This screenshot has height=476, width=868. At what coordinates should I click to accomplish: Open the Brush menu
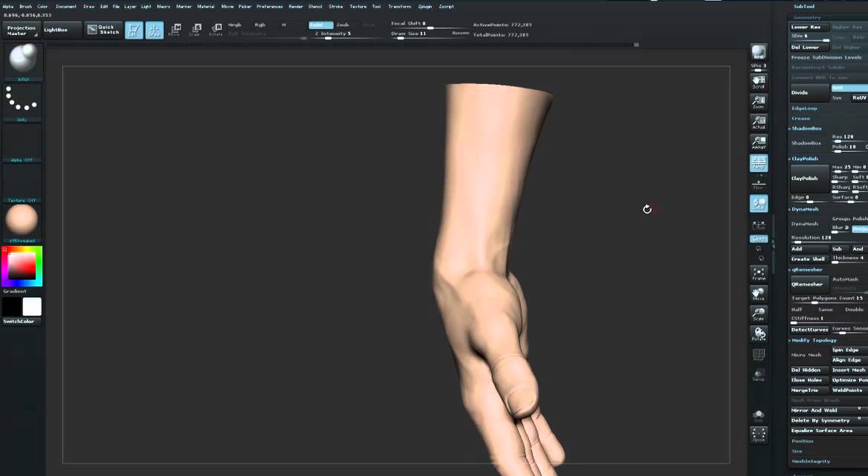pos(25,7)
